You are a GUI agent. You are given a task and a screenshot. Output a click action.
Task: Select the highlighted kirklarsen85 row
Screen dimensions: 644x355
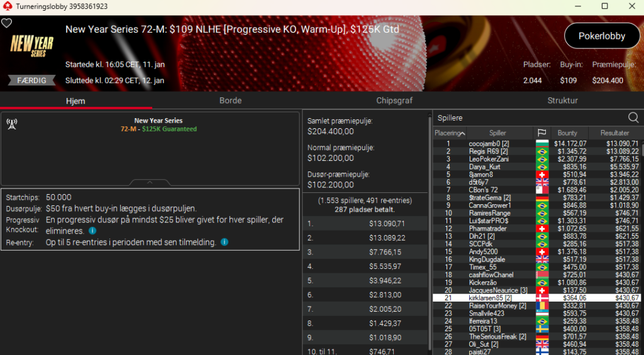tap(537, 298)
